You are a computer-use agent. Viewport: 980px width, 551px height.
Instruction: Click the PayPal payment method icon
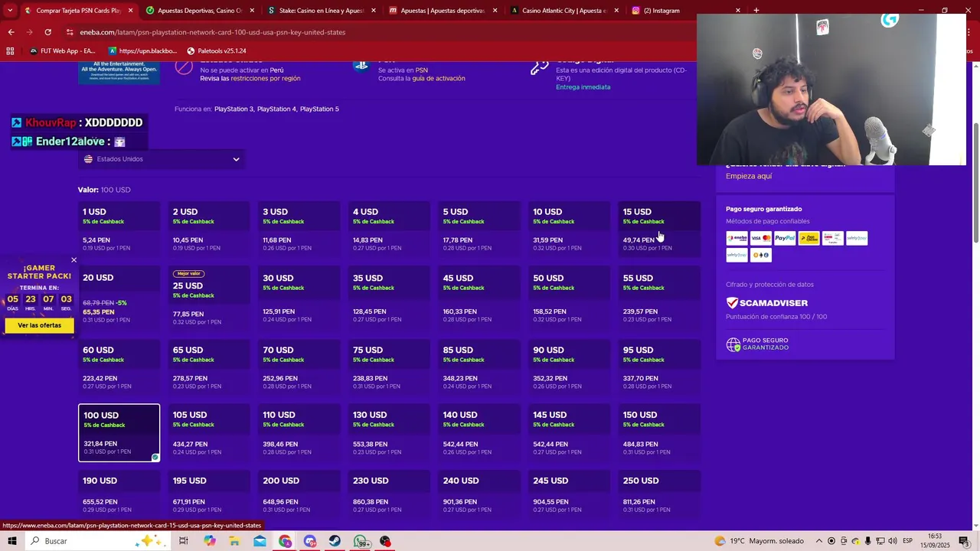point(785,238)
